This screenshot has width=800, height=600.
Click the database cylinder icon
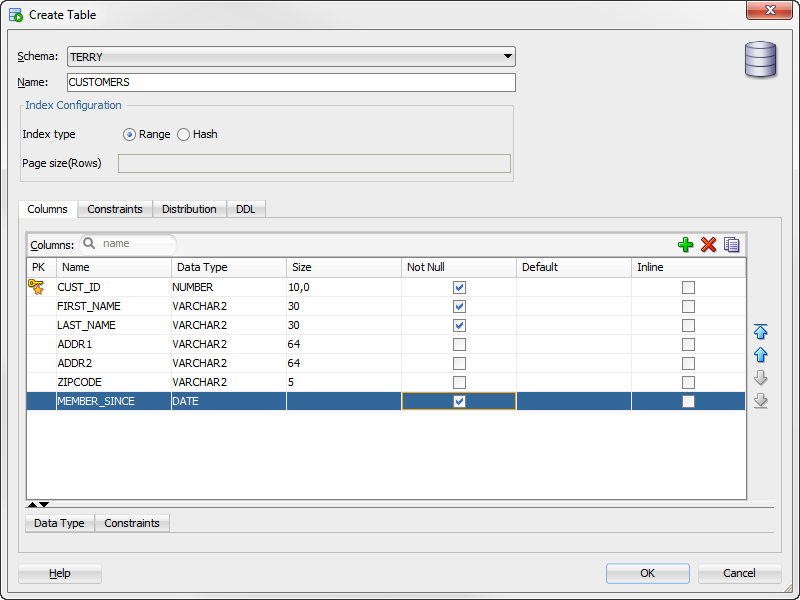pos(760,60)
